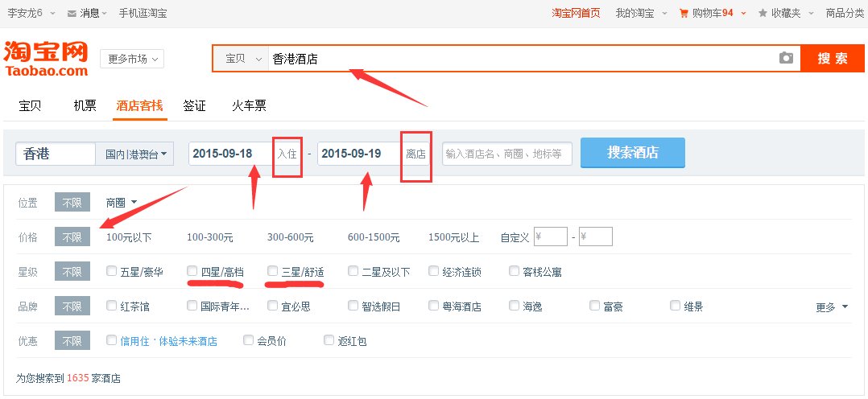Check the 粤海酒店 brand checkbox
Viewport: 868px width, 399px height.
433,306
